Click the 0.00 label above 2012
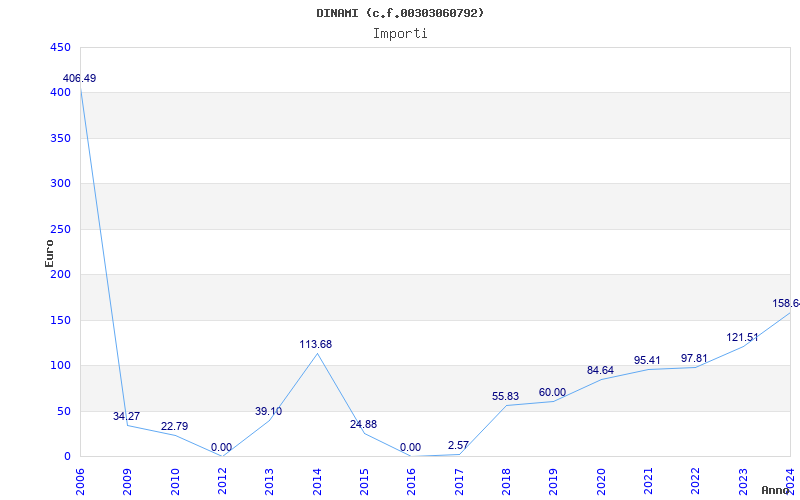The height and width of the screenshot is (500, 800). click(x=221, y=447)
